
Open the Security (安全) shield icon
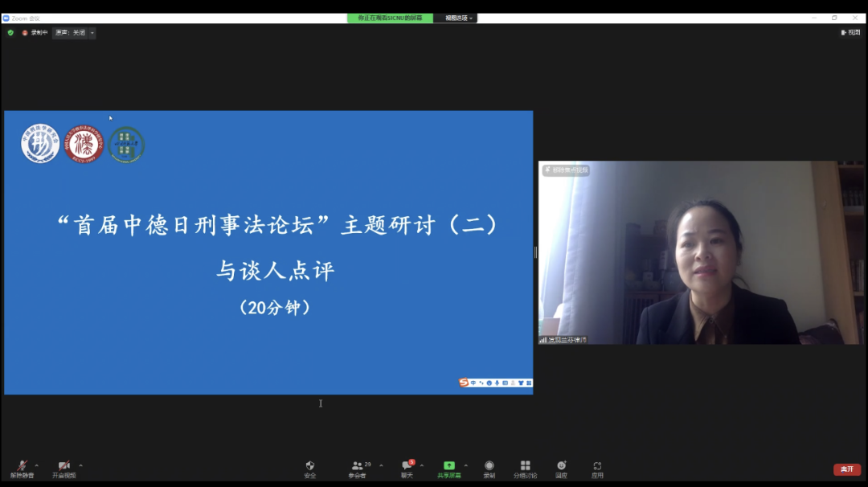tap(309, 467)
